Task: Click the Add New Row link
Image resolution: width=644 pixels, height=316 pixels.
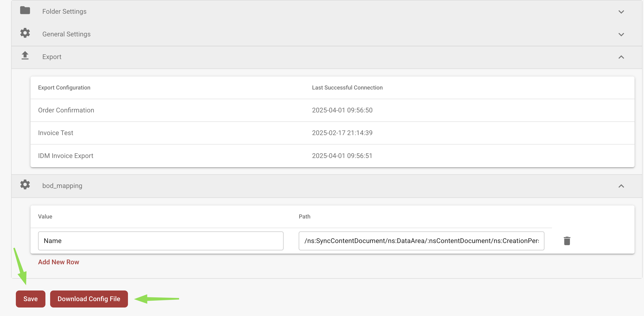Action: pyautogui.click(x=58, y=262)
